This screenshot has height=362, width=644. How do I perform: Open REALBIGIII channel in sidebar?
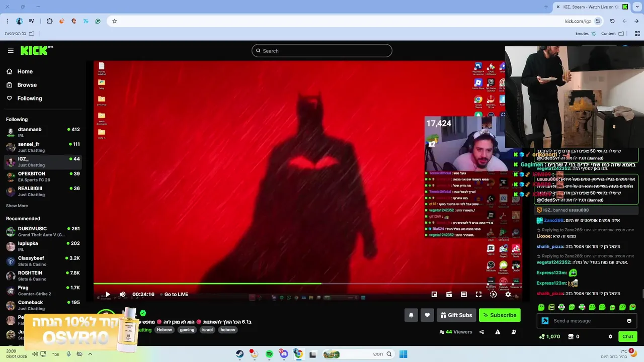[x=43, y=191]
